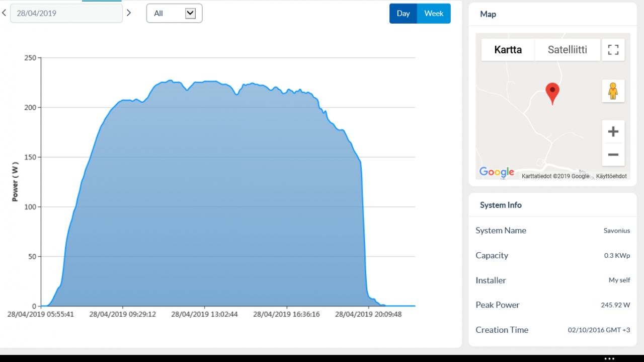This screenshot has width=644, height=362.
Task: Open the Google logo link on map
Action: tap(497, 172)
